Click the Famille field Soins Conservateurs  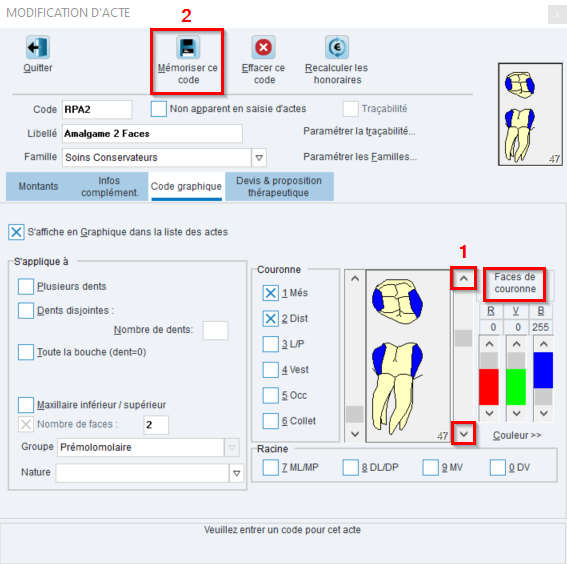pyautogui.click(x=157, y=158)
